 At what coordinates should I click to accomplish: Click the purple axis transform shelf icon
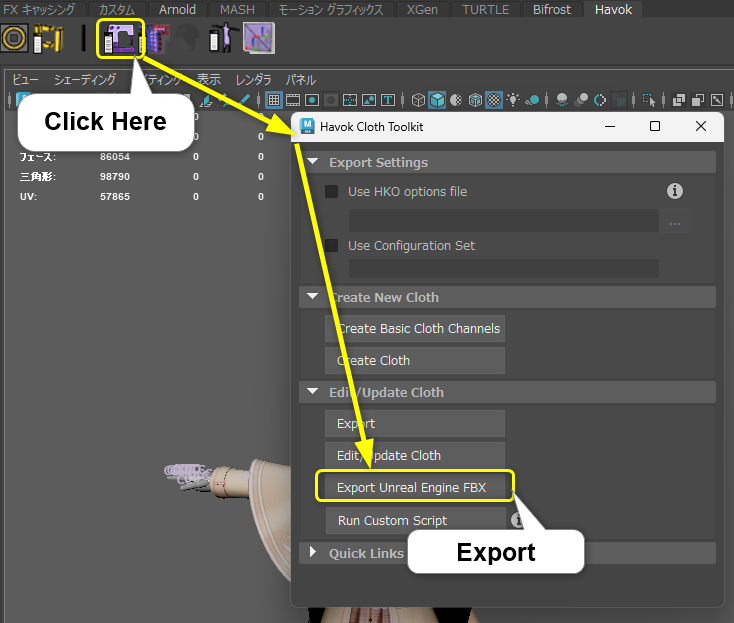pos(259,38)
